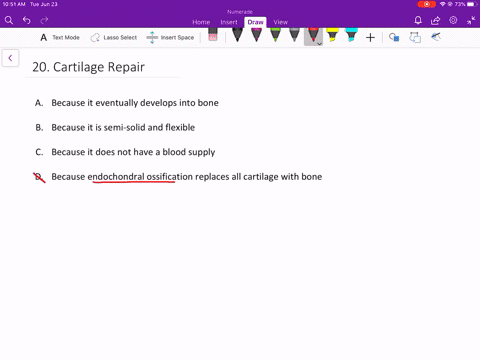Image resolution: width=480 pixels, height=360 pixels.
Task: Click the 'endochondral ossification' answer line
Action: click(187, 177)
